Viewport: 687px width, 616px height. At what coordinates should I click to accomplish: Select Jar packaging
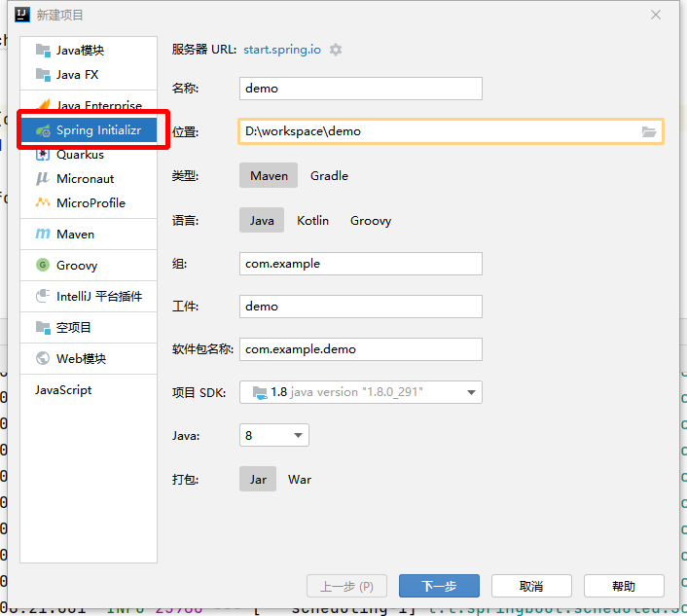coord(258,480)
